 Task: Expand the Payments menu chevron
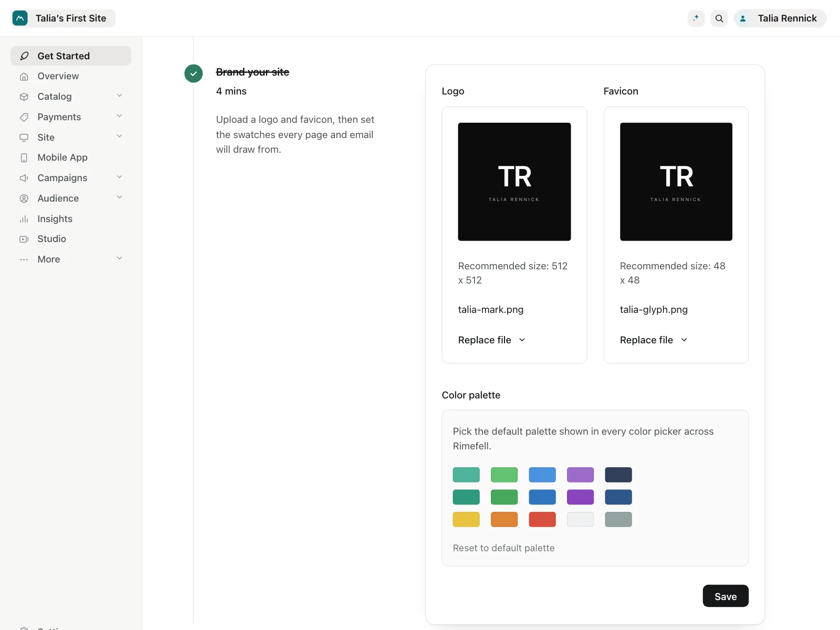[x=120, y=116]
